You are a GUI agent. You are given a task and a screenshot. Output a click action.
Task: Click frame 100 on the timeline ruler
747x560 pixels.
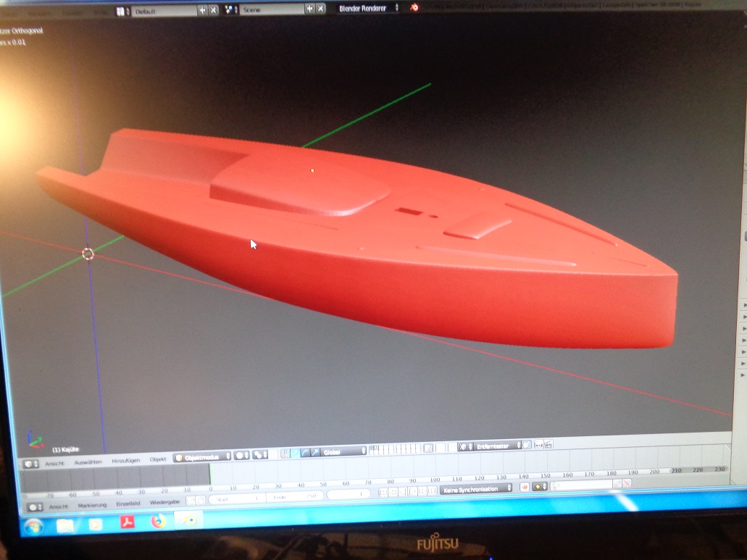[x=435, y=480]
